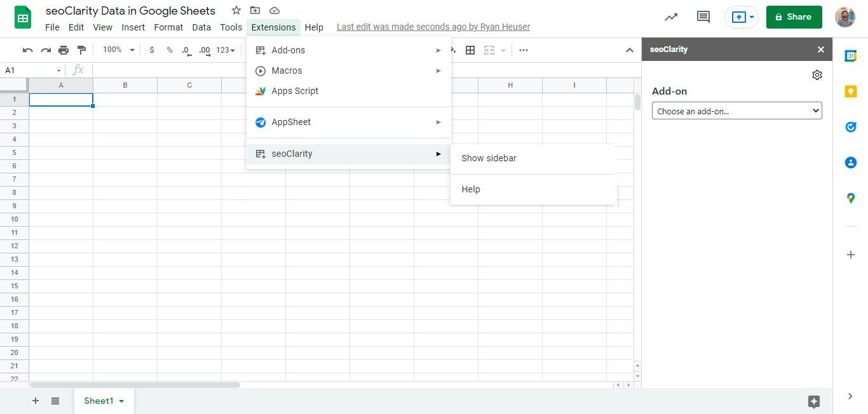Click the Name Box showing A1
This screenshot has width=868, height=414.
click(33, 70)
